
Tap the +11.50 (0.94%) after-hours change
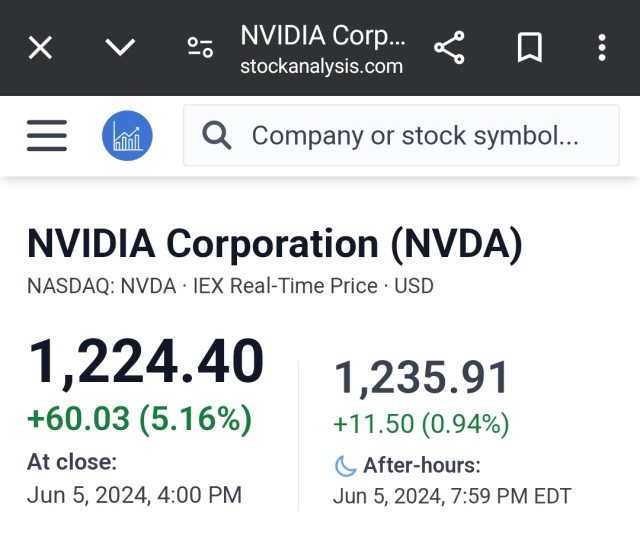click(421, 424)
